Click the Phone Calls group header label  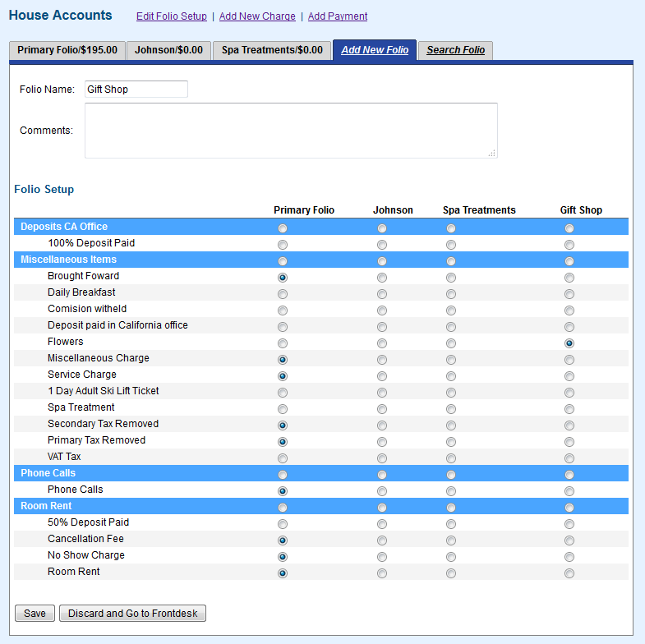pyautogui.click(x=48, y=473)
